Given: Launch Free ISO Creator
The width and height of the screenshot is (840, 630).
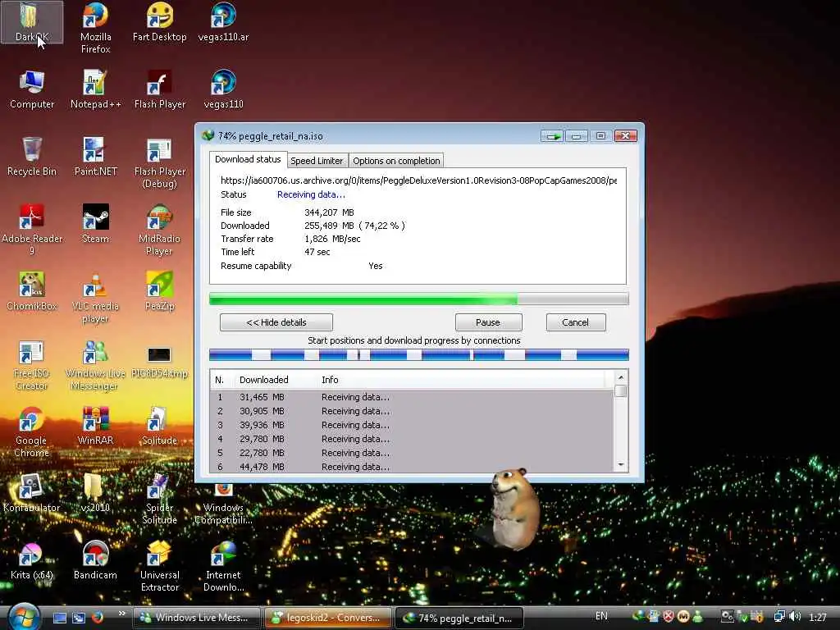Looking at the screenshot, I should pos(32,365).
